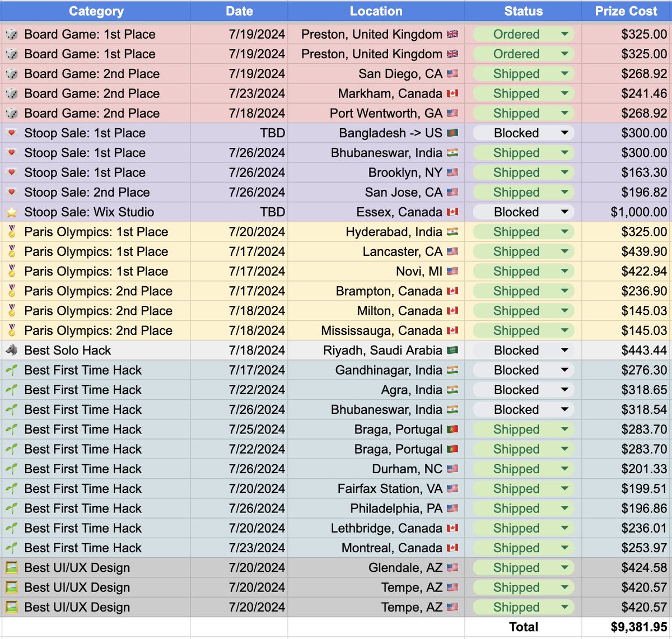Click the medal icon in the Mississauga row
This screenshot has height=639, width=672.
[11, 330]
